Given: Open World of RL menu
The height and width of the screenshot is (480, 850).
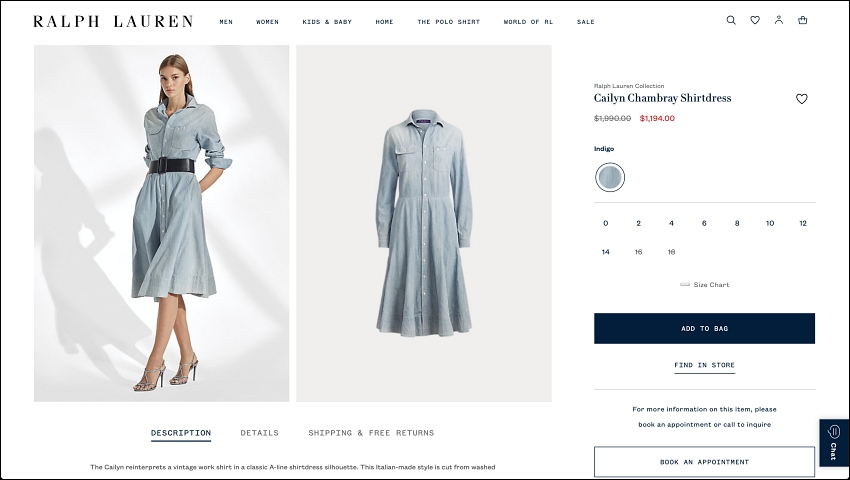Looking at the screenshot, I should click(528, 22).
